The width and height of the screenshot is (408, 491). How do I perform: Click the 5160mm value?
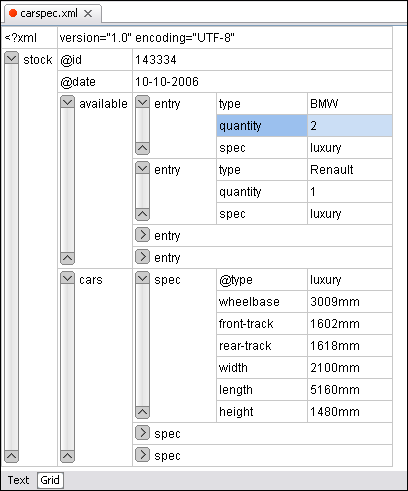(350, 390)
